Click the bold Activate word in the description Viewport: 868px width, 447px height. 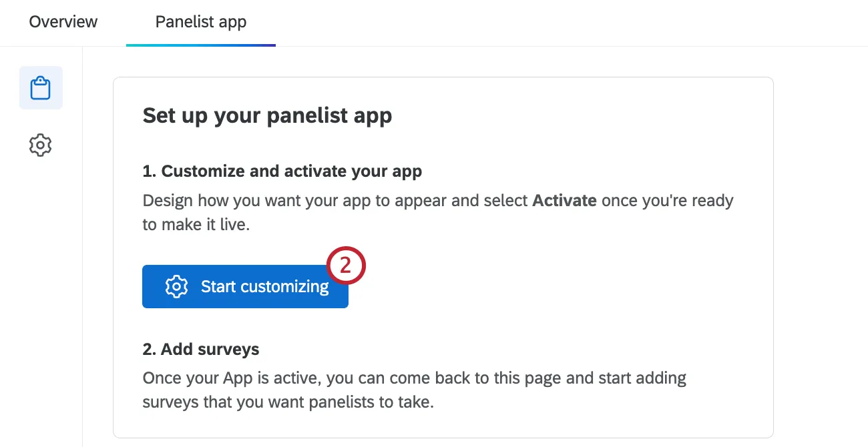(564, 200)
